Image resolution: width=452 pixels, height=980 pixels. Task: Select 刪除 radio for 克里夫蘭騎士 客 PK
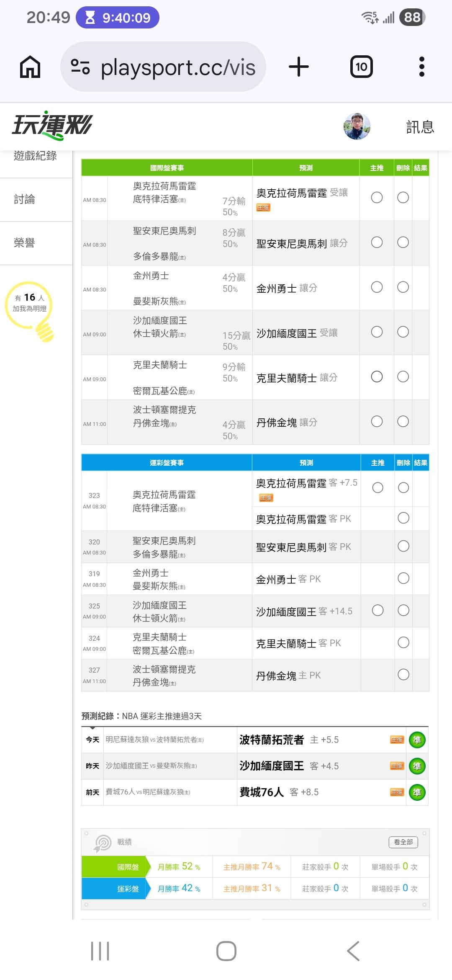click(x=403, y=642)
